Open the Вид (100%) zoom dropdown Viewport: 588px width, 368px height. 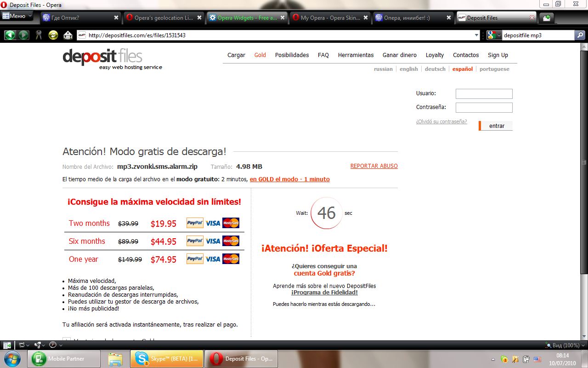[565, 345]
